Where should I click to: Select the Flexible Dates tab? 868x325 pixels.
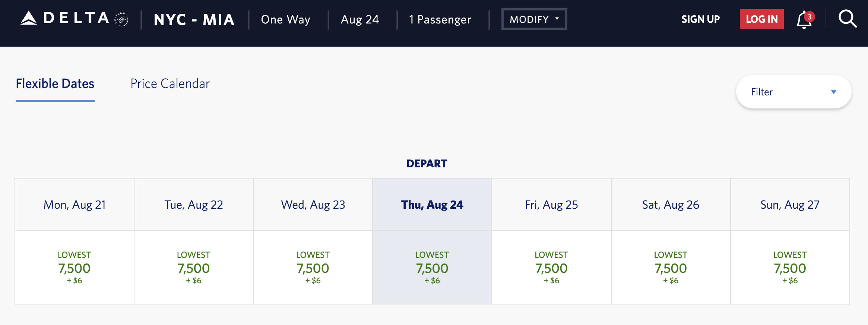point(55,83)
